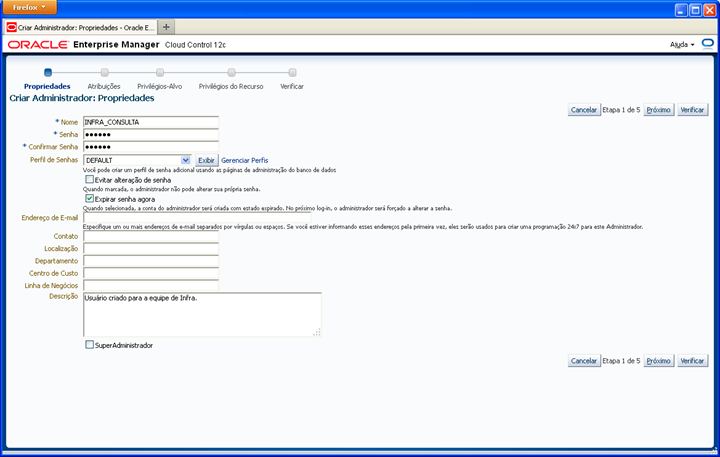Focus the Centro de Custo field
The width and height of the screenshot is (720, 457).
point(151,273)
